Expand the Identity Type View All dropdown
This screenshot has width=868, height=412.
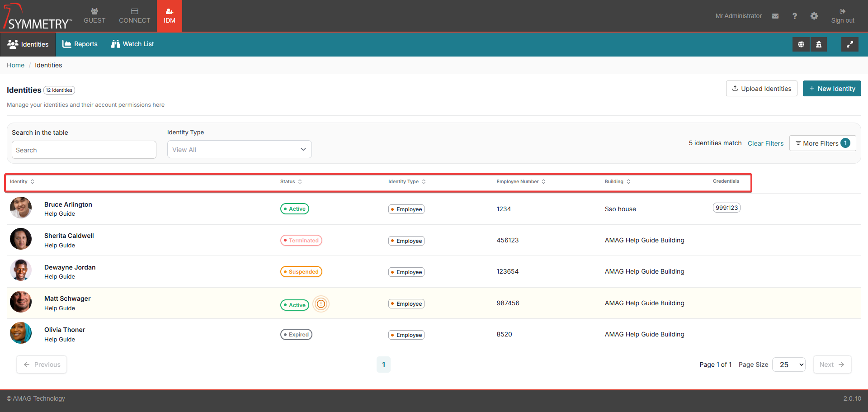pyautogui.click(x=239, y=150)
